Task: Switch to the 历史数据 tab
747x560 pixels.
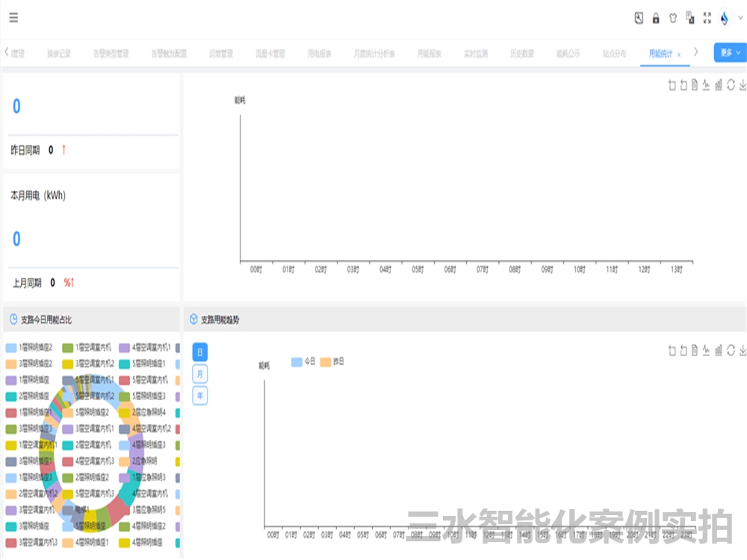Action: [x=522, y=54]
